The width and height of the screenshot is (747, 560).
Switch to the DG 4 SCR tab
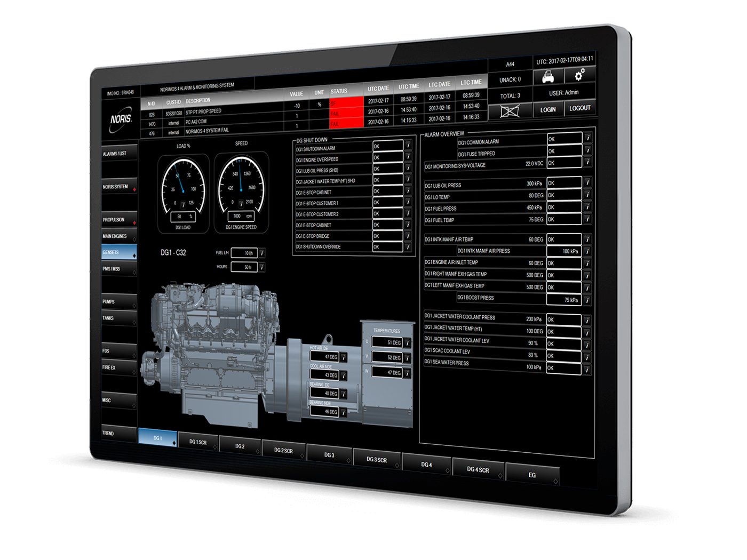[x=478, y=469]
